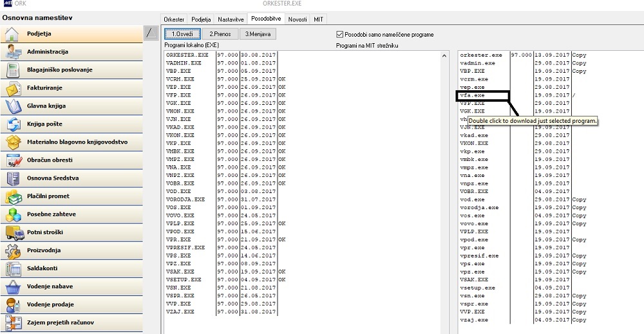Open Potni stroški truck icon
Image resolution: width=644 pixels, height=334 pixels.
click(14, 232)
